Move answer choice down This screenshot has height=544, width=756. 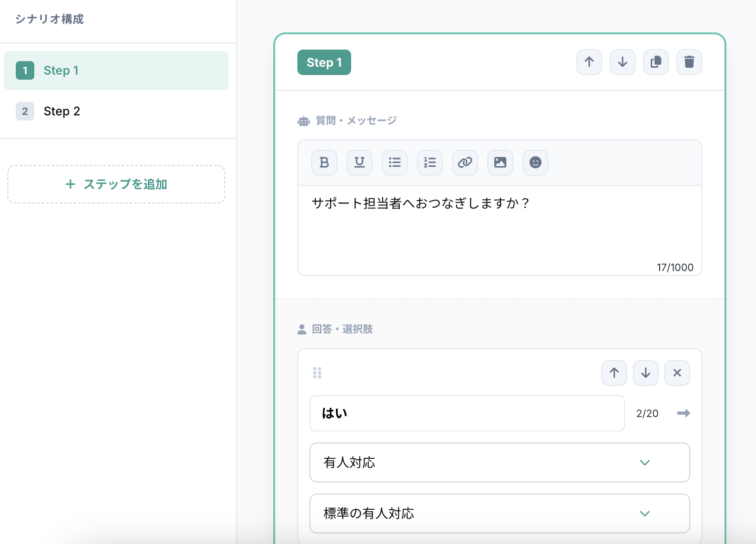(x=646, y=373)
